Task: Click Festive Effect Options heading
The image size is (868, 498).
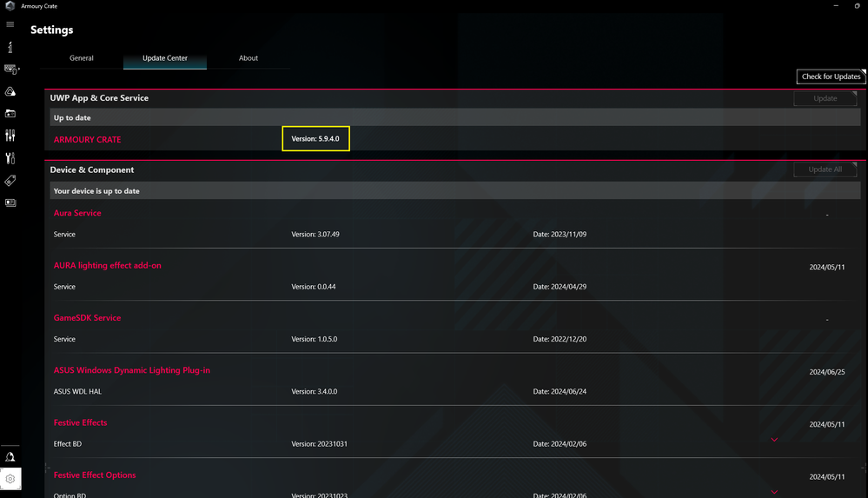Action: [95, 475]
